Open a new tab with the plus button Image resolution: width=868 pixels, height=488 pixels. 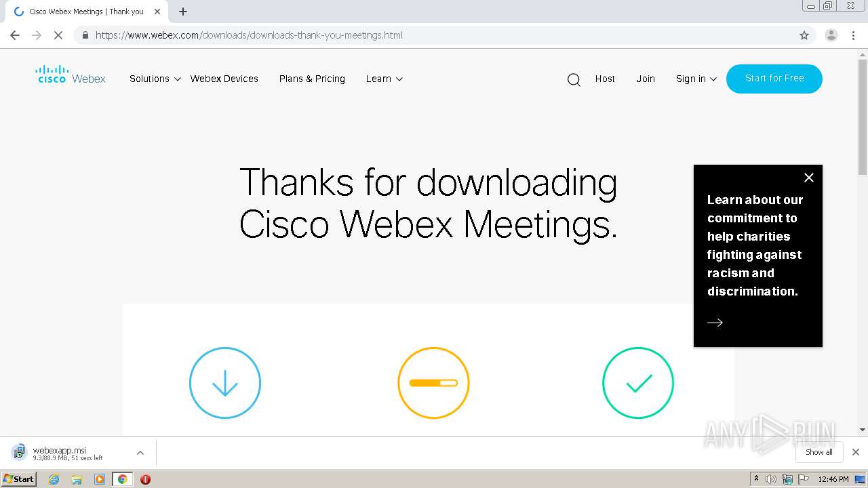point(182,12)
